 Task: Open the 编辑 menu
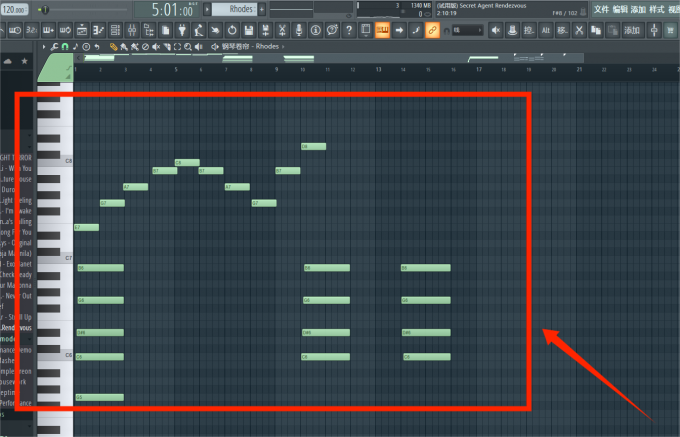620,9
